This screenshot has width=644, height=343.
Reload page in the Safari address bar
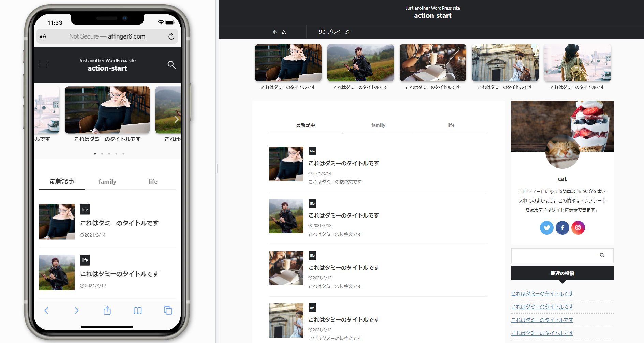coord(171,36)
